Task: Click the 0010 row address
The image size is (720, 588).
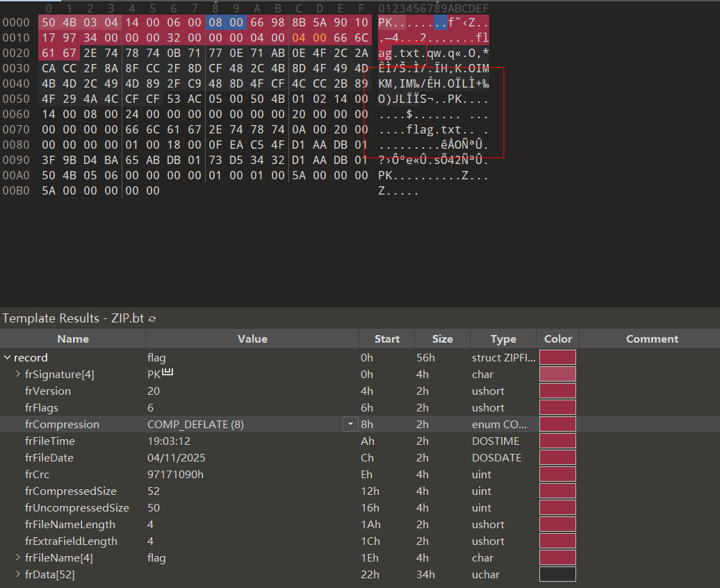Action: [x=16, y=38]
